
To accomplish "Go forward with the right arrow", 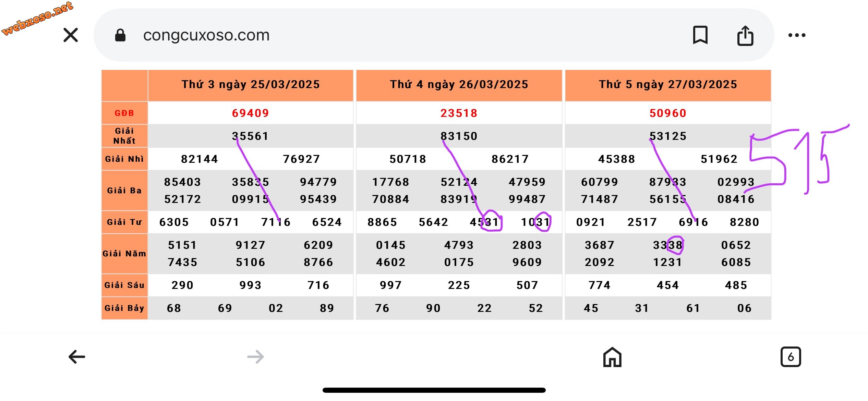I will 255,357.
